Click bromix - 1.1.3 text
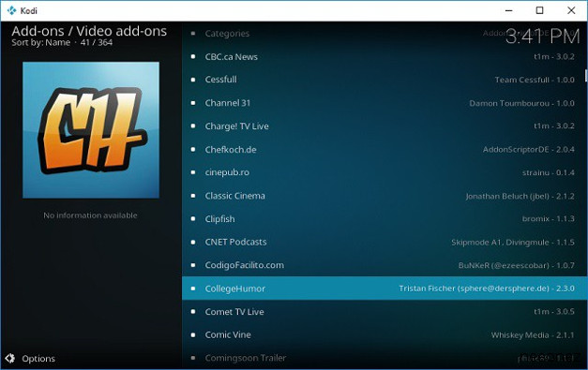The width and height of the screenshot is (588, 370). 548,218
